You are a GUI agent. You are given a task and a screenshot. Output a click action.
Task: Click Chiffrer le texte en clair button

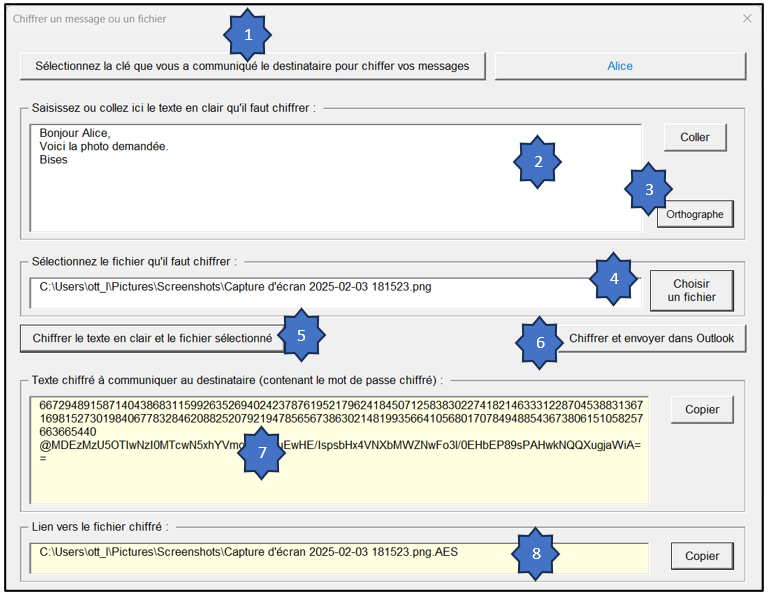tap(150, 338)
